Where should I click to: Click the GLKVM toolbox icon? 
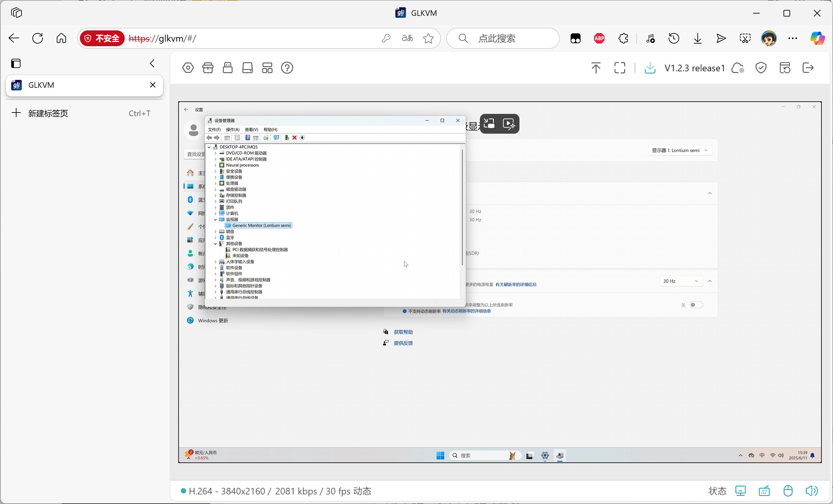pos(208,68)
